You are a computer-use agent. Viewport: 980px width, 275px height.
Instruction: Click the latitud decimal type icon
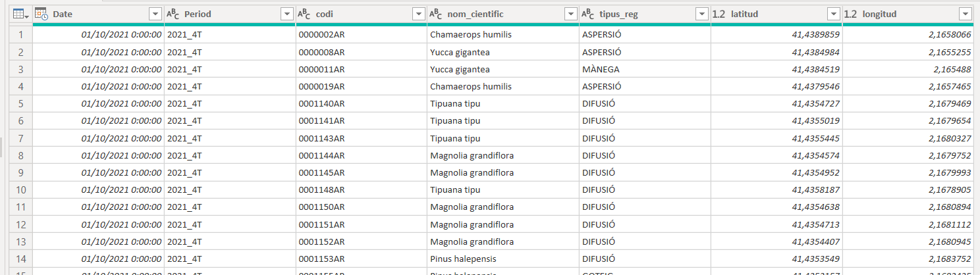tap(719, 14)
